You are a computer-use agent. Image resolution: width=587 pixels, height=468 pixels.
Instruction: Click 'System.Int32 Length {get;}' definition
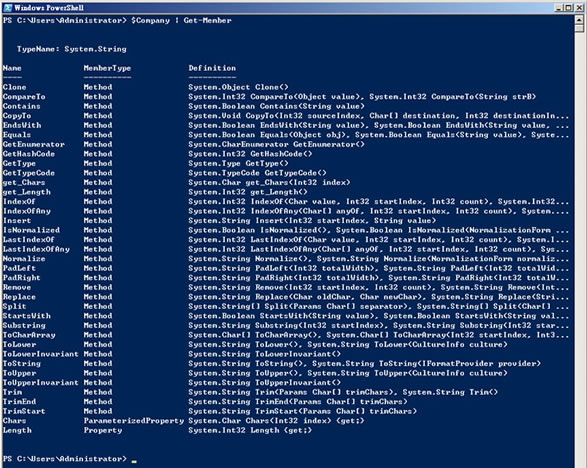[x=250, y=430]
